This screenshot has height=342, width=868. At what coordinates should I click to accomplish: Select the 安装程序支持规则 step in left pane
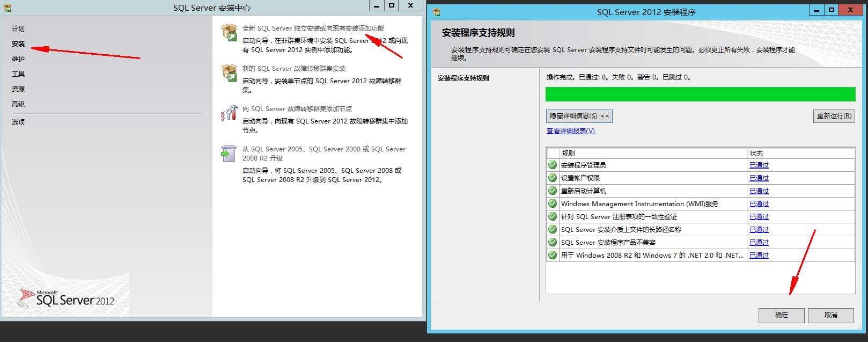tap(464, 78)
